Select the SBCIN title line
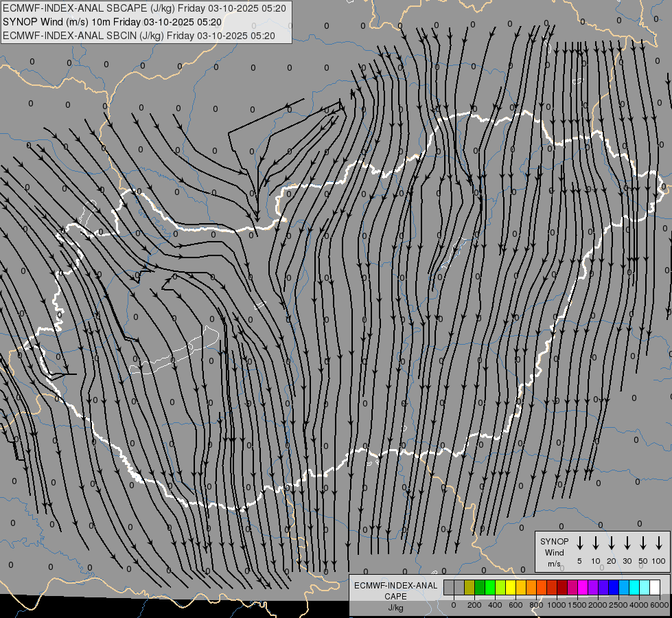This screenshot has width=672, height=618. tap(139, 36)
